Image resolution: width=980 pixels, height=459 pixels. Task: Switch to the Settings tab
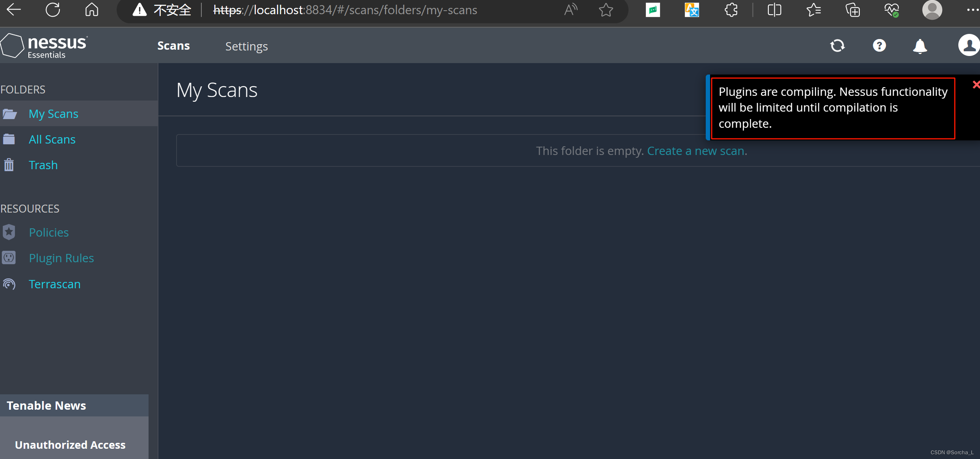pos(246,47)
